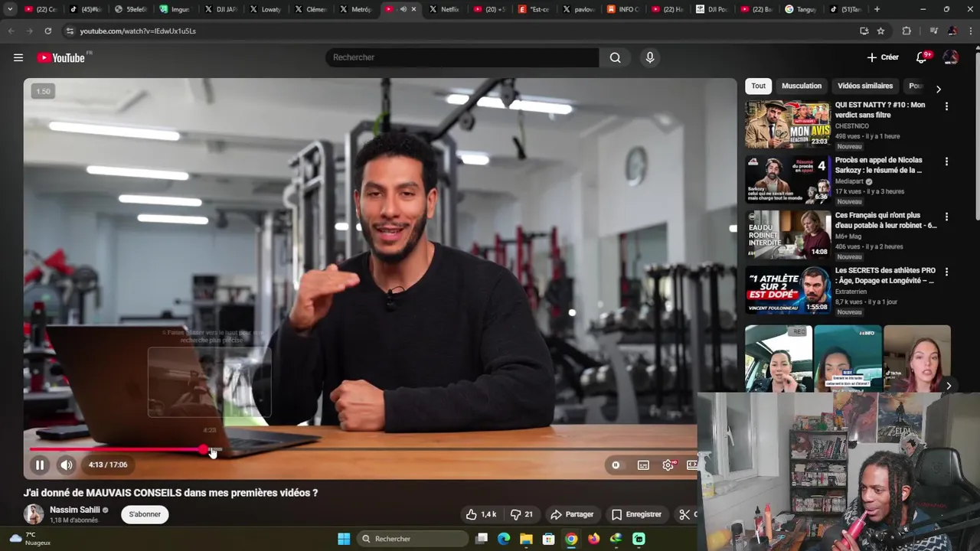Open Task View from taskbar
980x551 pixels.
(482, 539)
